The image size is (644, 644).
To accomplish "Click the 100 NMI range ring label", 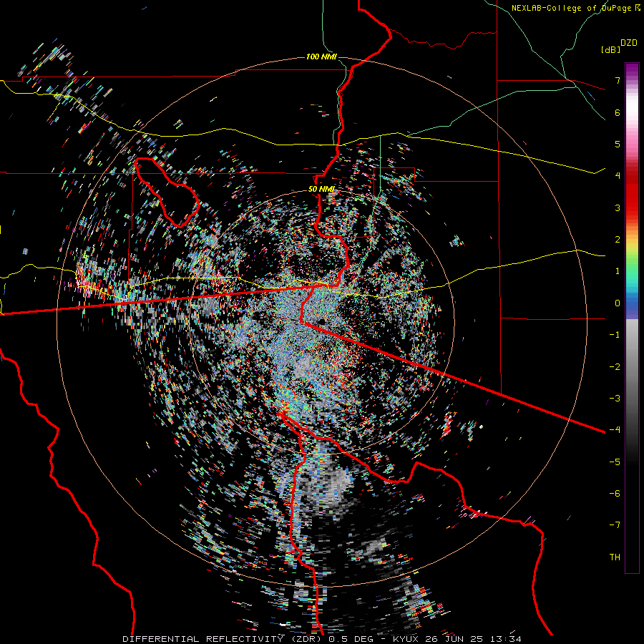I will tap(321, 57).
